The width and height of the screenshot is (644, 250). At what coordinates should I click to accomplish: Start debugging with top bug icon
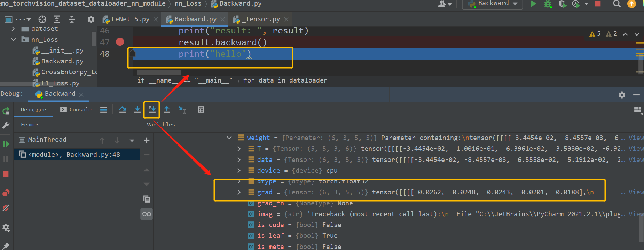(x=548, y=4)
